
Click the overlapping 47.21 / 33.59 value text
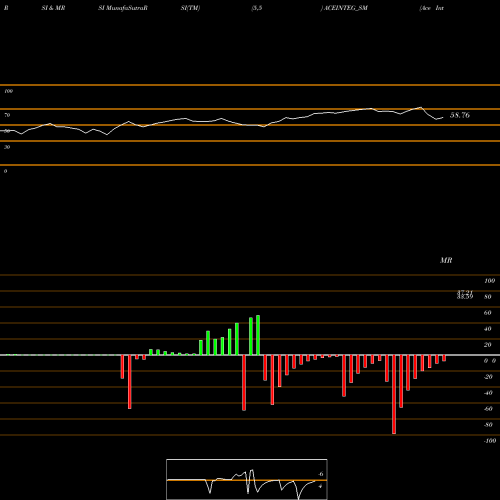coord(465,295)
